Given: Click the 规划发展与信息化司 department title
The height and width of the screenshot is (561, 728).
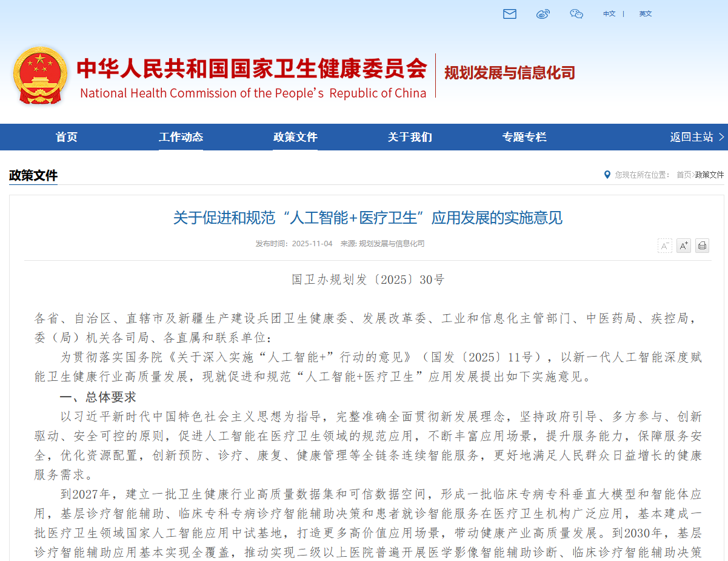Looking at the screenshot, I should point(509,73).
